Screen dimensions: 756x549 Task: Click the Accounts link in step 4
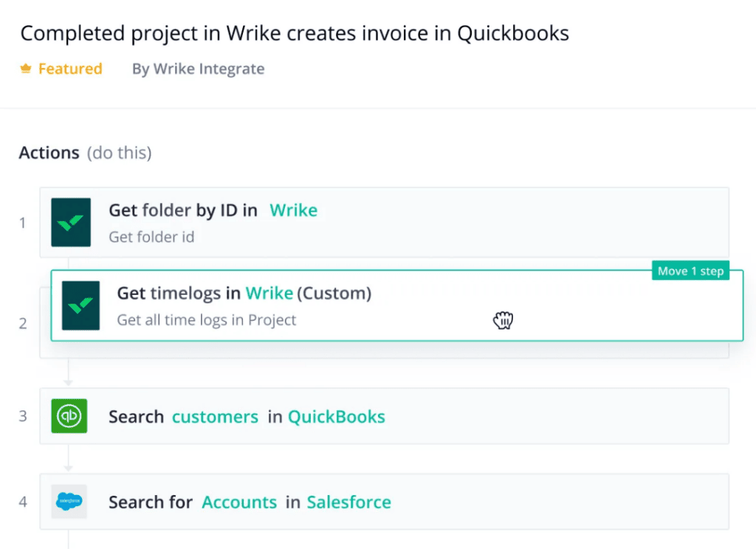[x=239, y=502]
